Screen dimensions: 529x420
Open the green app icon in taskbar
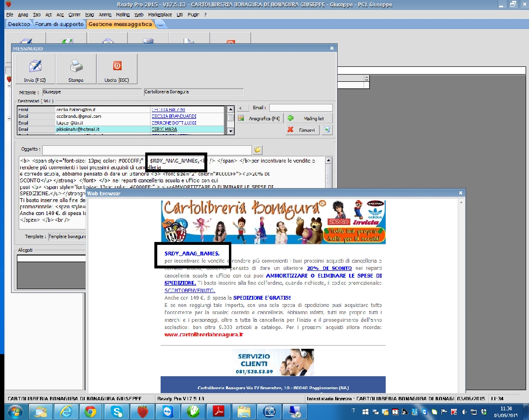pos(193,411)
